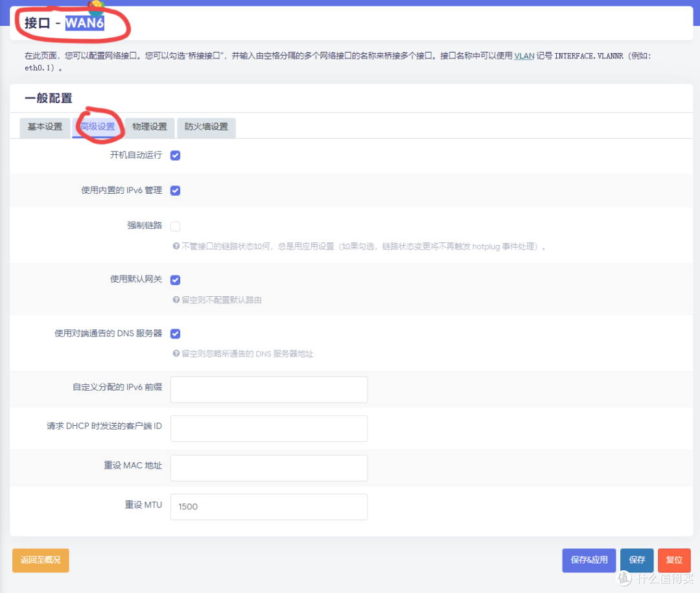700x593 pixels.
Task: Click the 自定义分配的 IPv6 前缀 field
Action: point(268,390)
